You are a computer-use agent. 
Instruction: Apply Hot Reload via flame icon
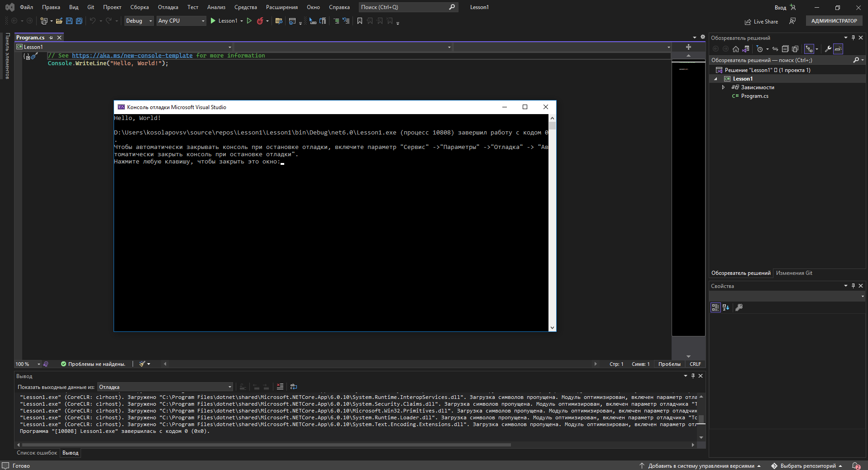(x=261, y=21)
